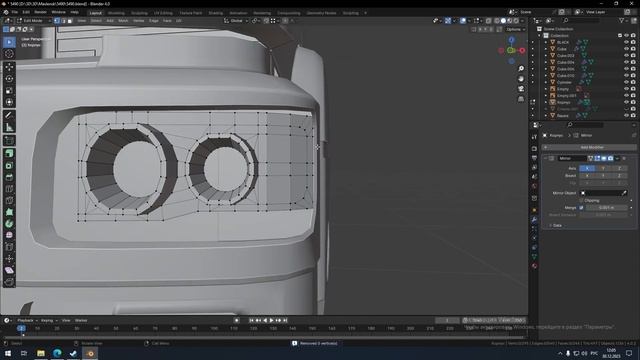Click the timeline horizontal scrollbar
Viewport: 640px width, 360px height.
tap(263, 338)
